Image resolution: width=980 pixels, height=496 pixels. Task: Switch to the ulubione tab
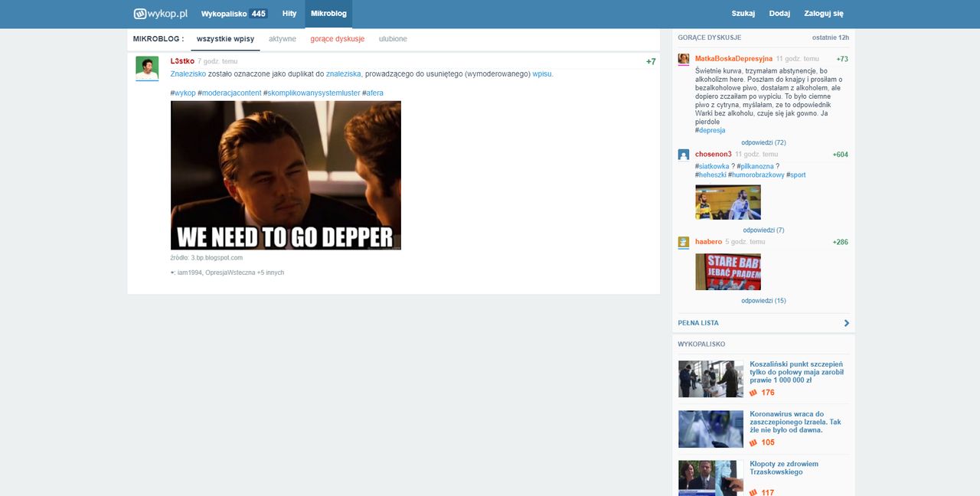(393, 38)
